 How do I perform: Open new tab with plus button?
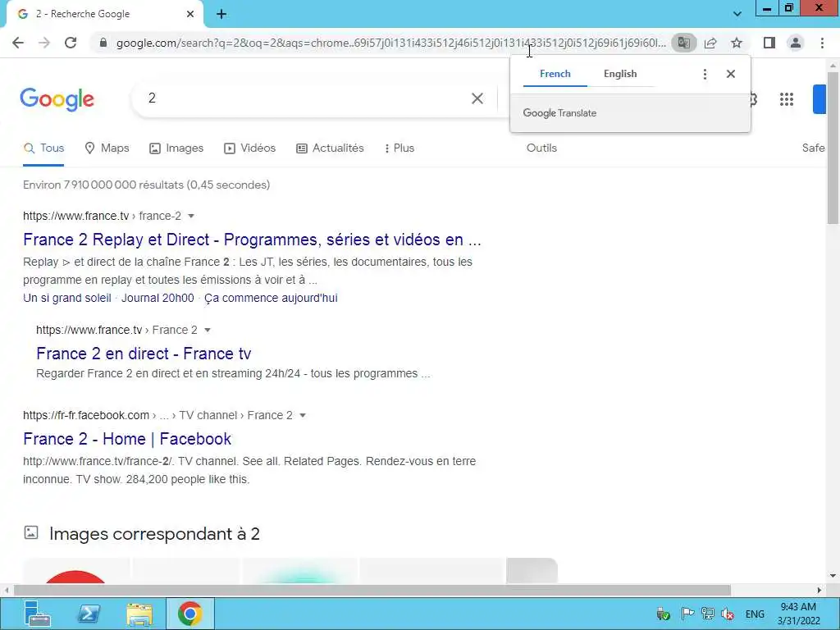[221, 14]
